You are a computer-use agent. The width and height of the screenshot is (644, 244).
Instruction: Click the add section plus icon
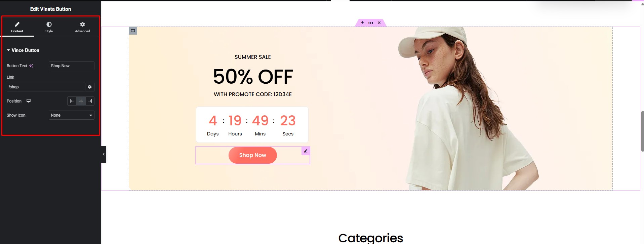tap(362, 23)
